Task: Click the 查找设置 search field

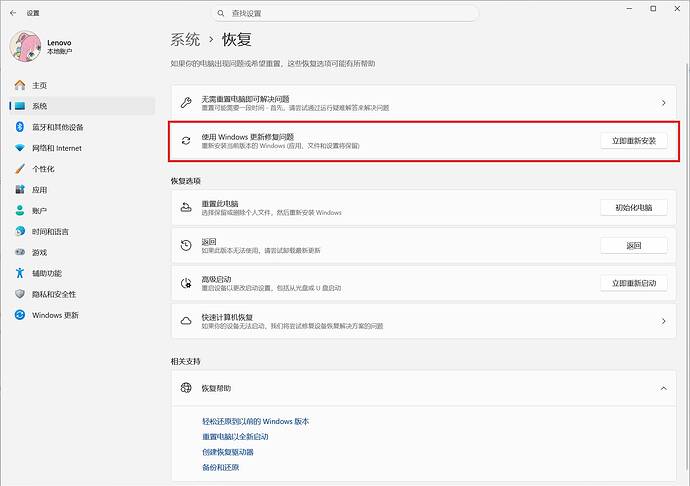Action: pos(345,13)
